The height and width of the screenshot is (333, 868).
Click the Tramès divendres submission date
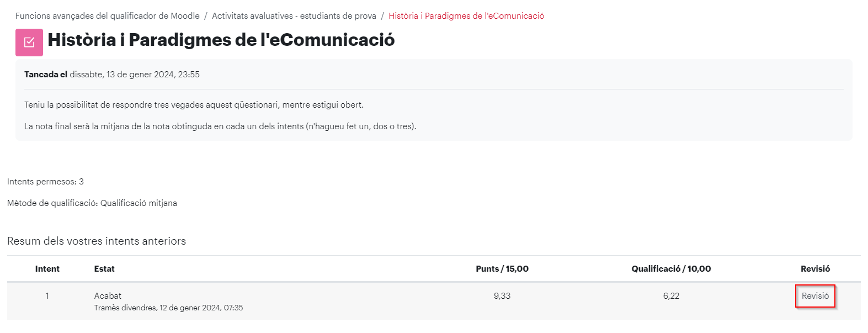click(168, 308)
